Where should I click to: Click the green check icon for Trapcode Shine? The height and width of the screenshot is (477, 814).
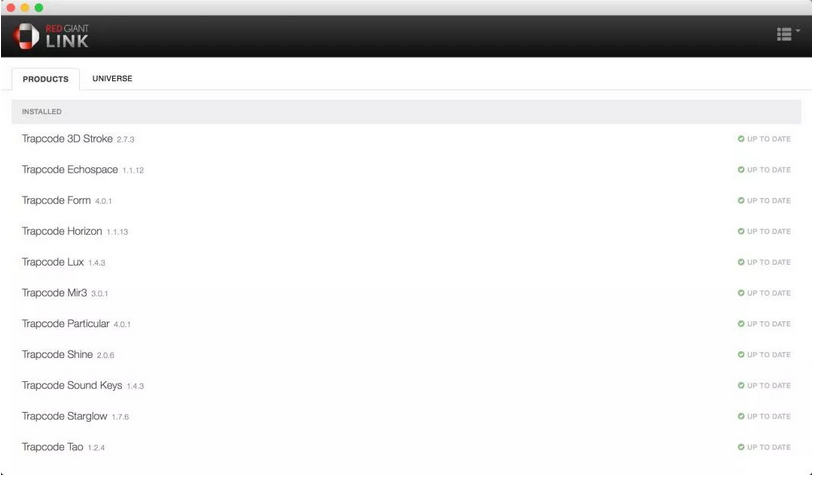click(741, 355)
